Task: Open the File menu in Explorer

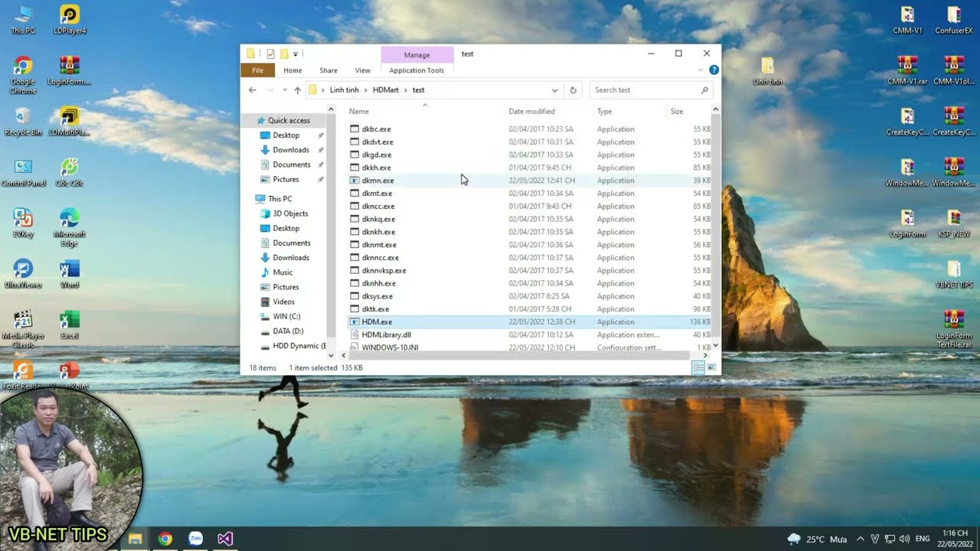Action: click(x=258, y=70)
